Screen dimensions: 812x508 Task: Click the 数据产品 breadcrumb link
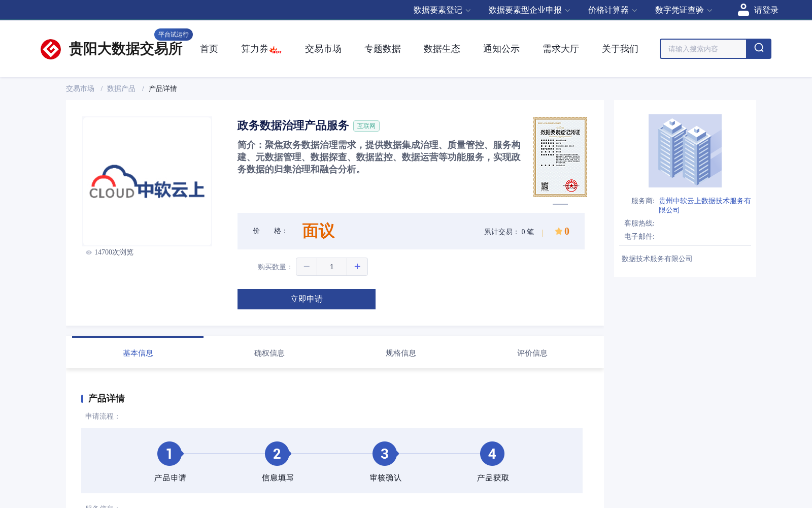(x=121, y=88)
